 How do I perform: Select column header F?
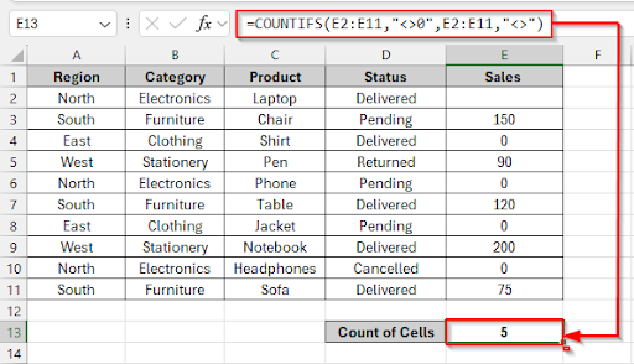(x=597, y=55)
